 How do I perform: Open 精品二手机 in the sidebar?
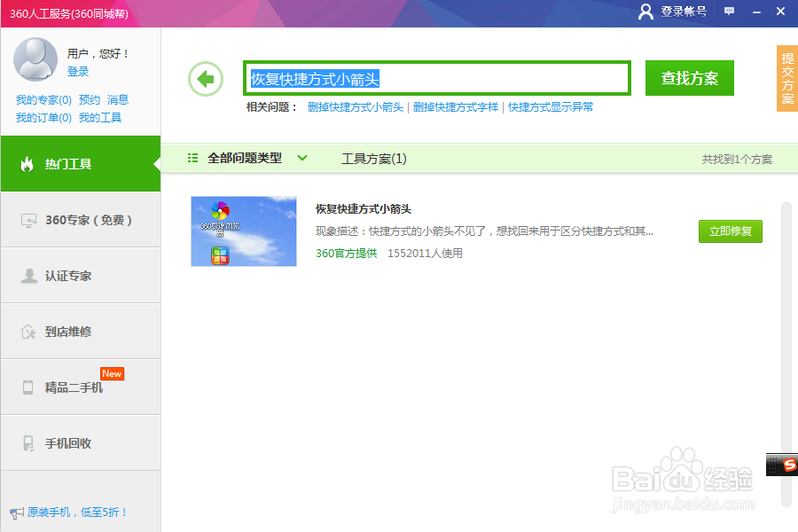[81, 387]
